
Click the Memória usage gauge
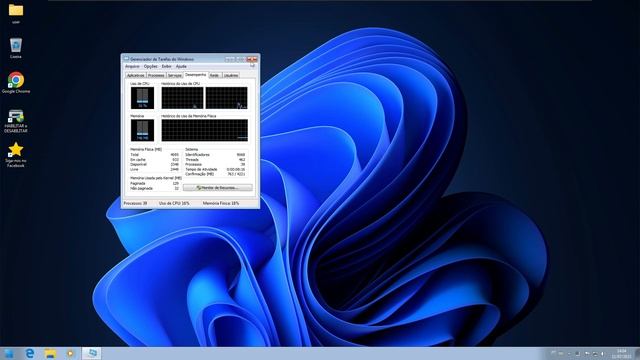tap(142, 130)
